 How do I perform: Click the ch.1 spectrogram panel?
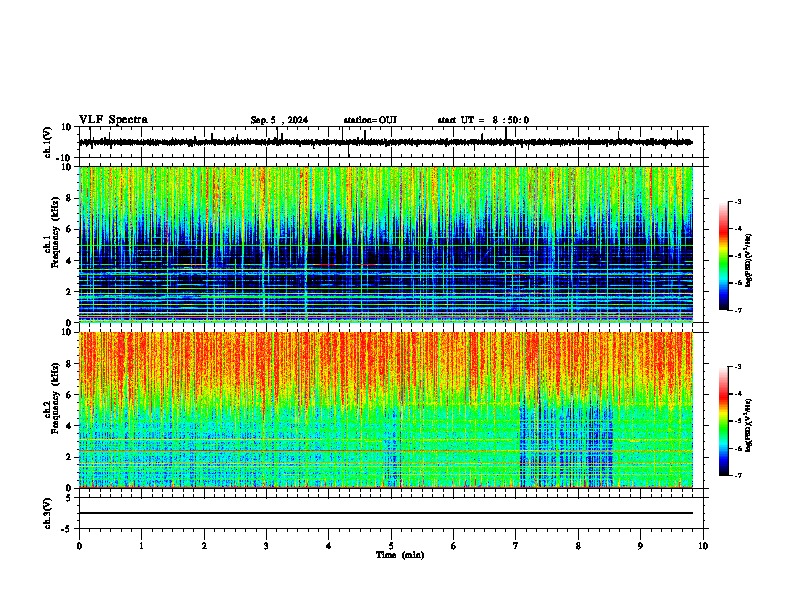click(x=386, y=244)
